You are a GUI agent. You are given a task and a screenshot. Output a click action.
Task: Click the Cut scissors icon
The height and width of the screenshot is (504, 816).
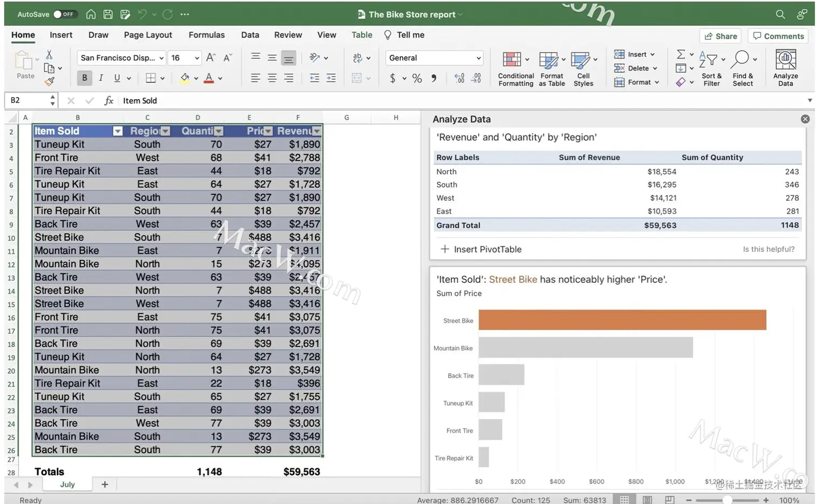(x=49, y=55)
